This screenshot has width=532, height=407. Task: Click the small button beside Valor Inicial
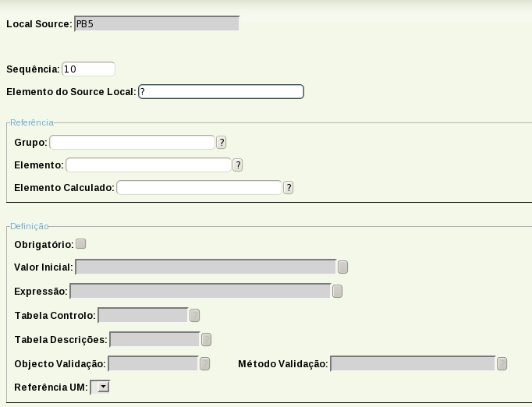coord(342,267)
